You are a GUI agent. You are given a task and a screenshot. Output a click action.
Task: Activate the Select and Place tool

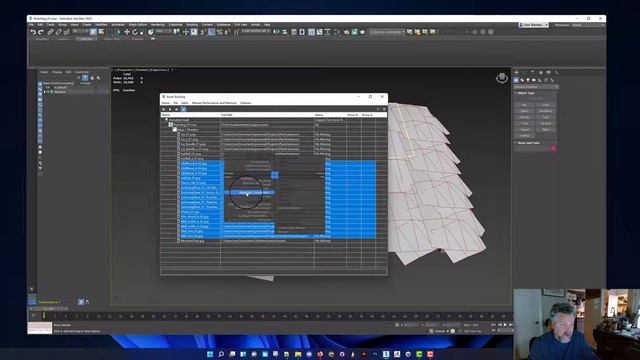coord(151,32)
